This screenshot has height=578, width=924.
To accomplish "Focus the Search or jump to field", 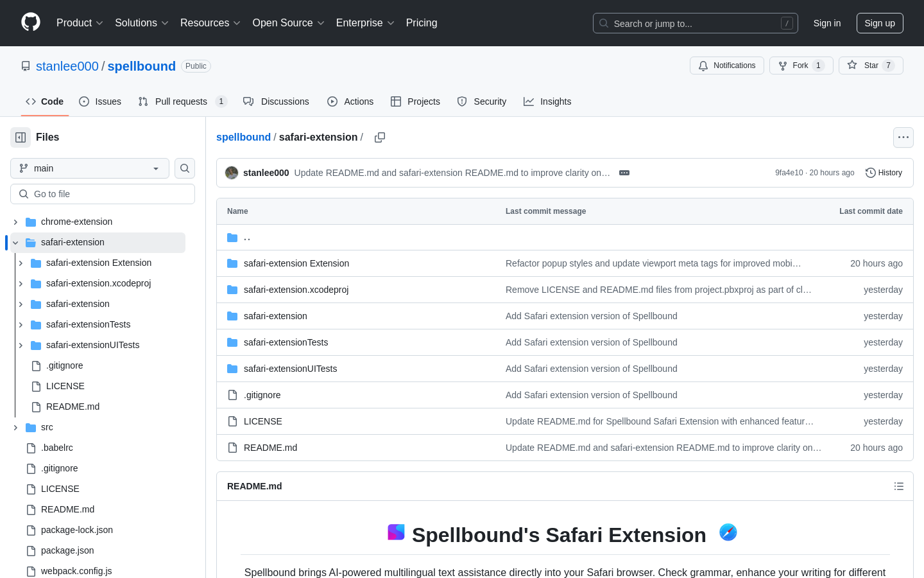I will point(696,23).
